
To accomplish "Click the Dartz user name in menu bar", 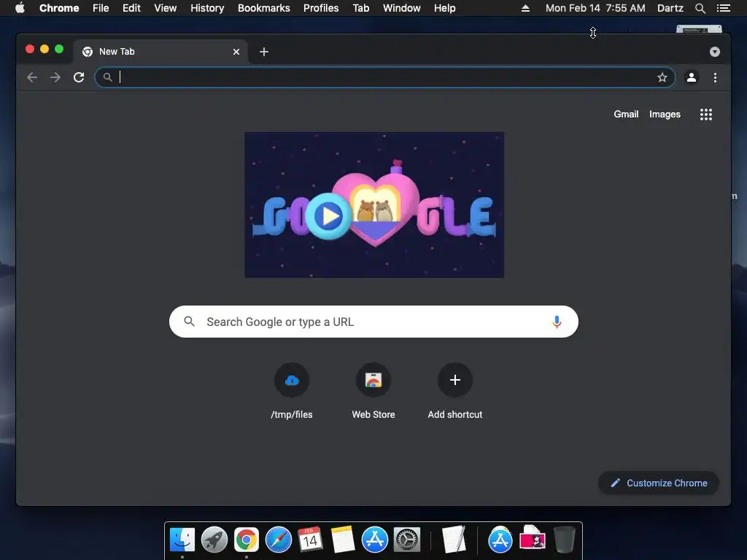I will 670,8.
